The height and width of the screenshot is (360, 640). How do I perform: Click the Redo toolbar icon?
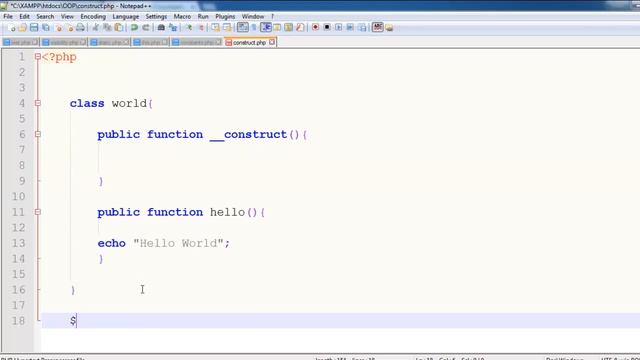(145, 27)
